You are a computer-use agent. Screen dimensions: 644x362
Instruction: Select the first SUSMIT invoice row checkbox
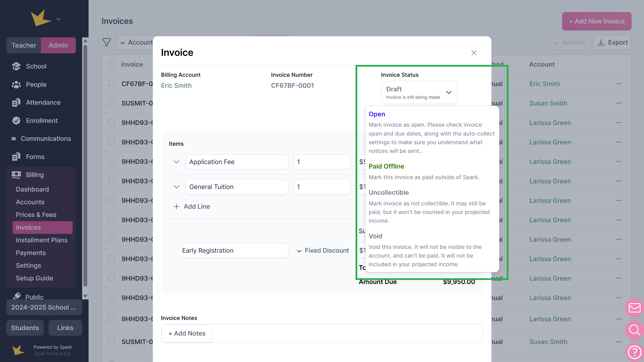[112, 103]
